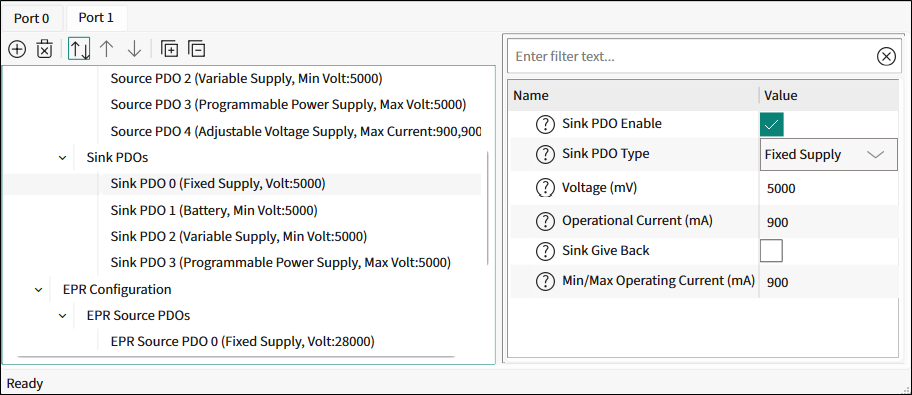Click the tree vertical scrollbar
This screenshot has width=912, height=395.
(487, 208)
